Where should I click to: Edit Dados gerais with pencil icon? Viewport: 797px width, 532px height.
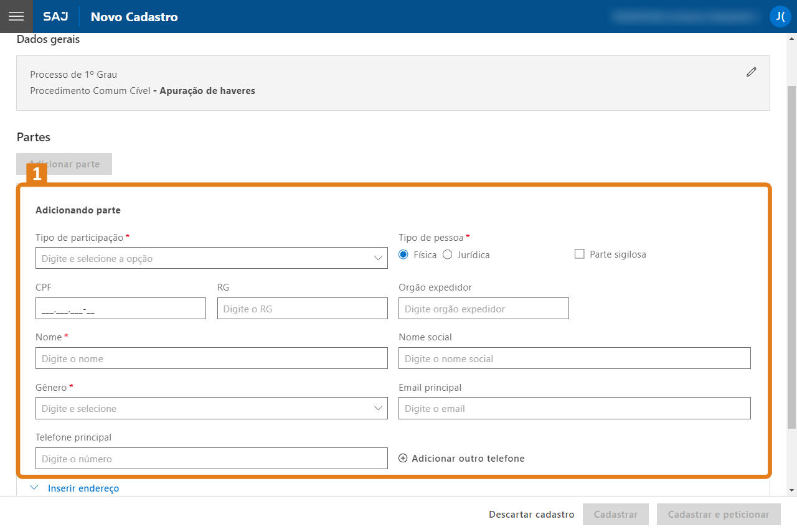[x=752, y=72]
